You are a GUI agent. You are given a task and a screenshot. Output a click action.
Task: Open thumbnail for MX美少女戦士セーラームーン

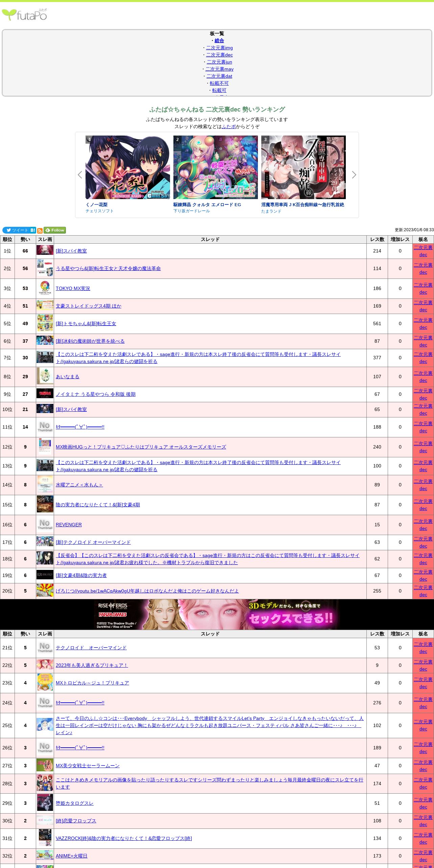click(45, 765)
